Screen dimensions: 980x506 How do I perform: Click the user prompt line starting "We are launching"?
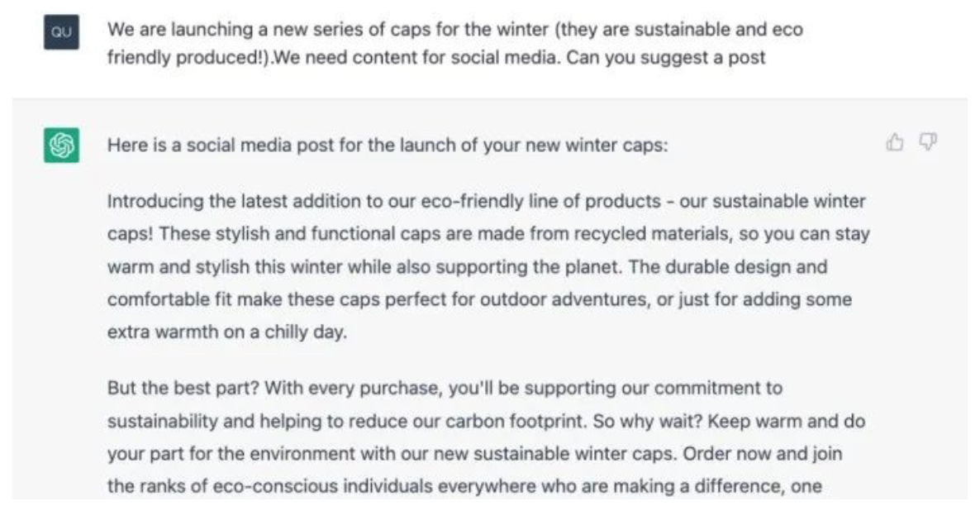(454, 30)
